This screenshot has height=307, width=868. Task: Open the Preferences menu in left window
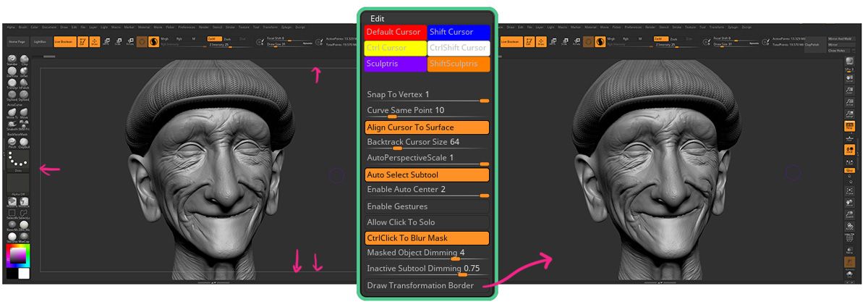tap(187, 27)
